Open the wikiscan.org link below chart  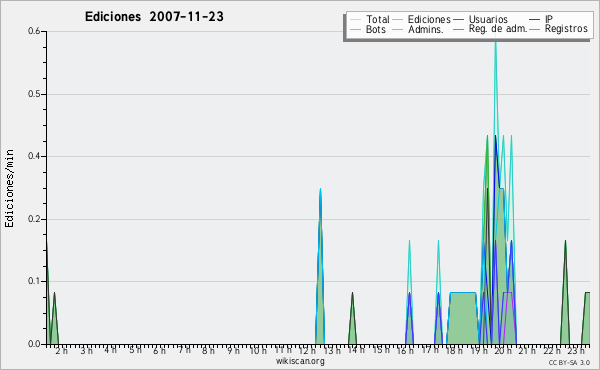300,361
